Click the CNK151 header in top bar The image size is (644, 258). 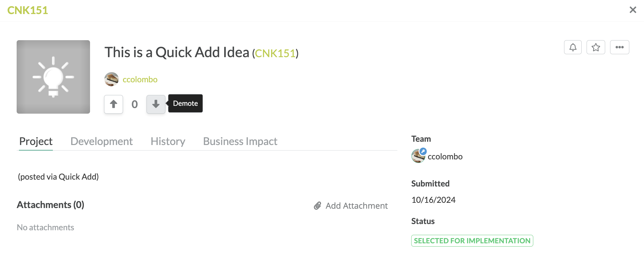[28, 10]
